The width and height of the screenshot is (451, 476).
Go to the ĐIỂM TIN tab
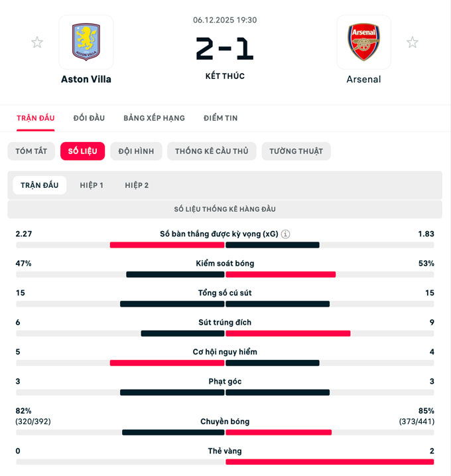[221, 118]
